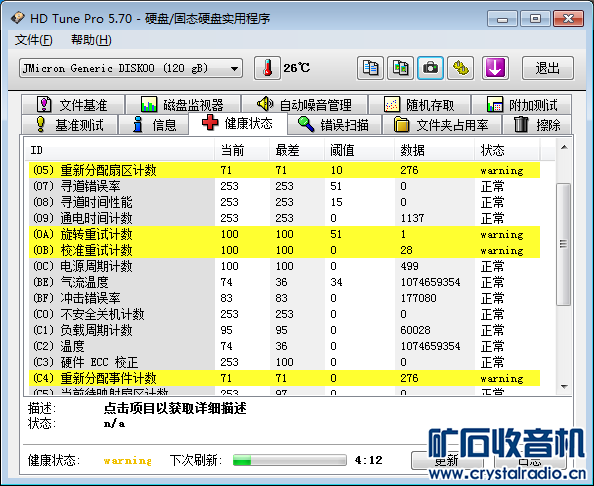Click the data value 177080 in 冲击错误率 row
The height and width of the screenshot is (486, 594).
point(419,298)
